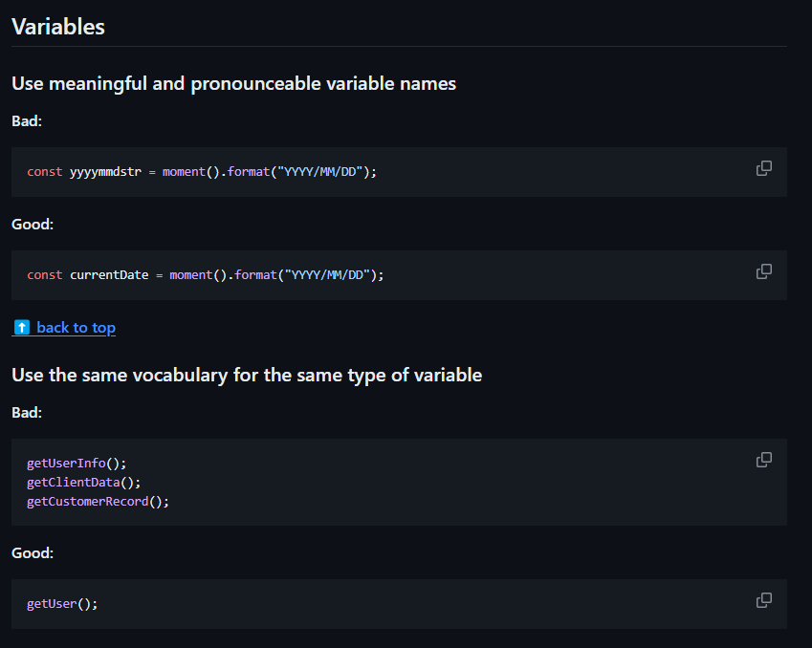The height and width of the screenshot is (648, 812).
Task: Click the 'Bad:' label above getUserInfo code
Action: coord(27,413)
